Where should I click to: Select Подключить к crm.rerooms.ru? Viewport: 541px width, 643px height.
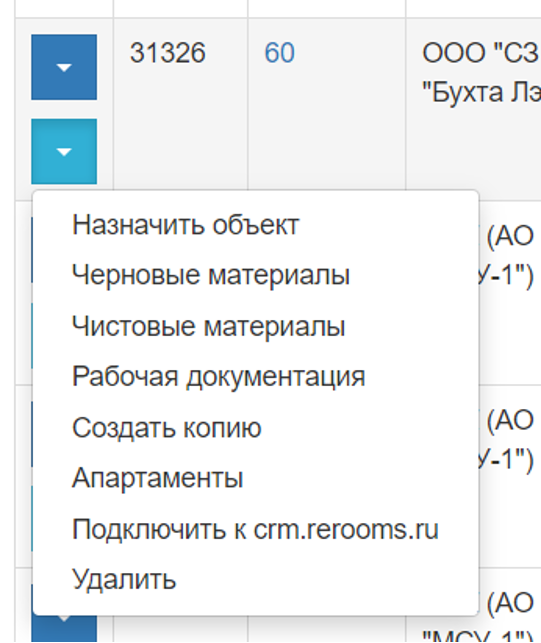[256, 529]
